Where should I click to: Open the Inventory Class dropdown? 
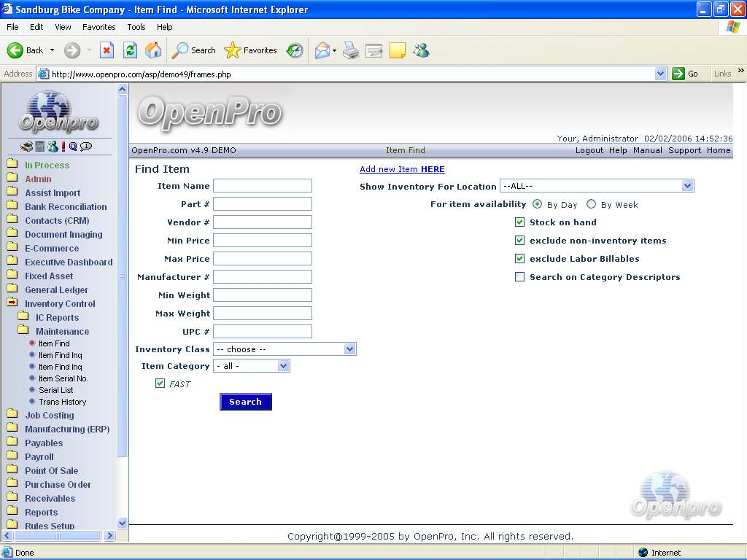click(x=285, y=349)
